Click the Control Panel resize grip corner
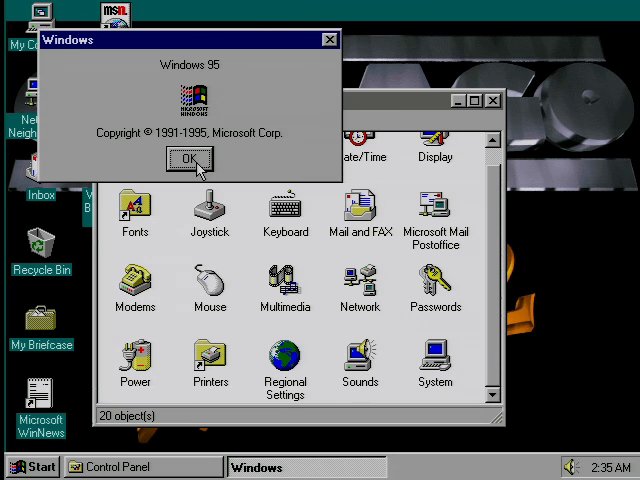640x480 pixels. [x=497, y=417]
